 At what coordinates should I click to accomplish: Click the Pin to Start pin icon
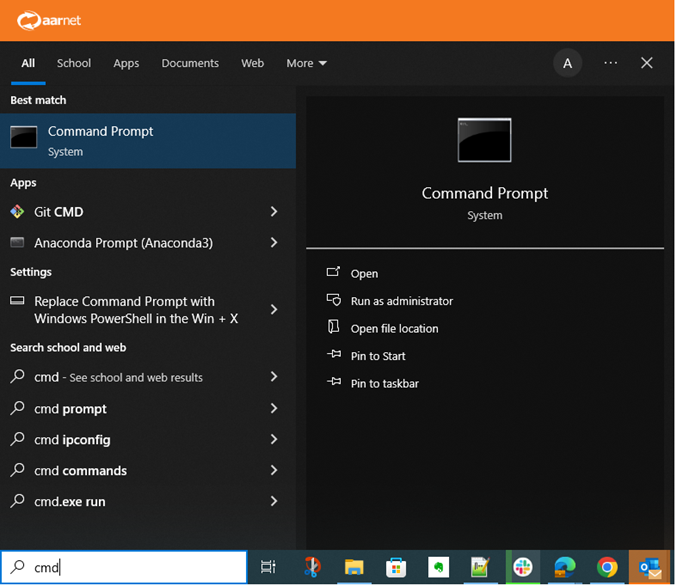pyautogui.click(x=334, y=355)
